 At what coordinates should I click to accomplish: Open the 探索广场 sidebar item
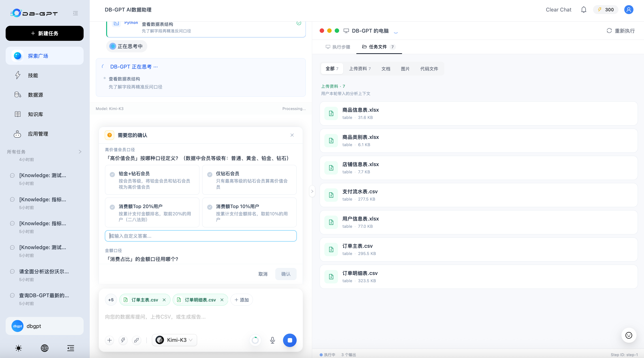click(x=44, y=56)
